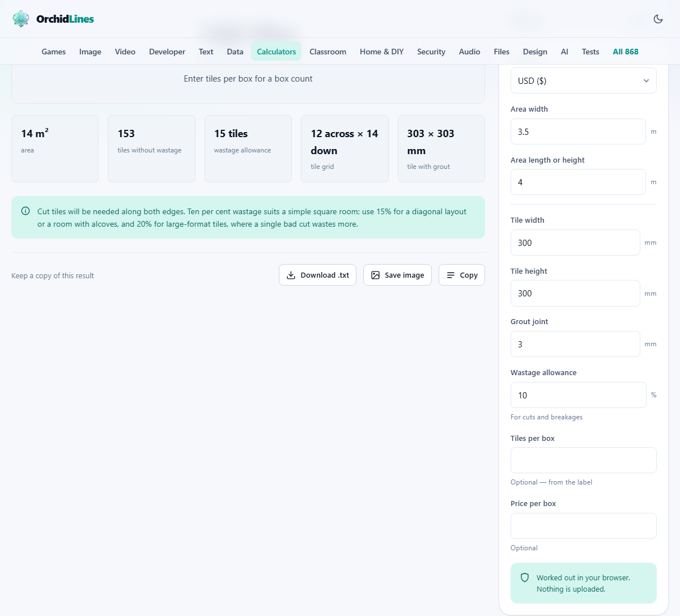680x616 pixels.
Task: Click the OrchidLines brand name link
Action: pyautogui.click(x=65, y=19)
